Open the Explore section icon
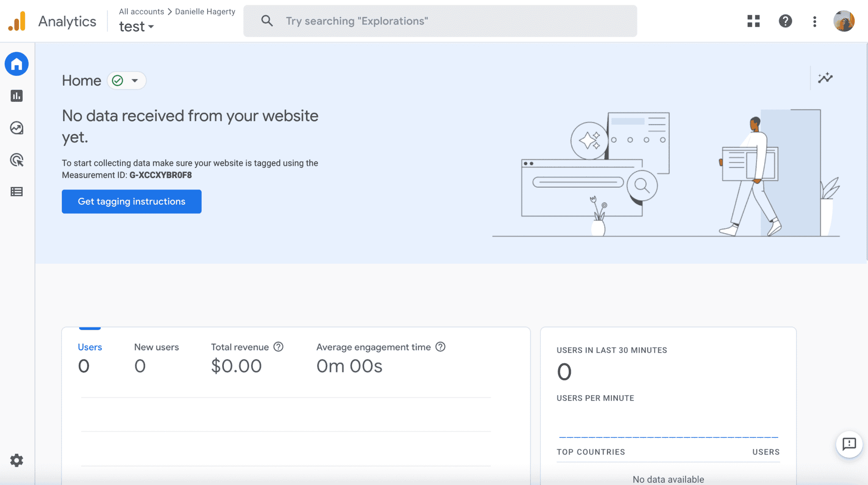The width and height of the screenshot is (868, 485). (x=17, y=128)
